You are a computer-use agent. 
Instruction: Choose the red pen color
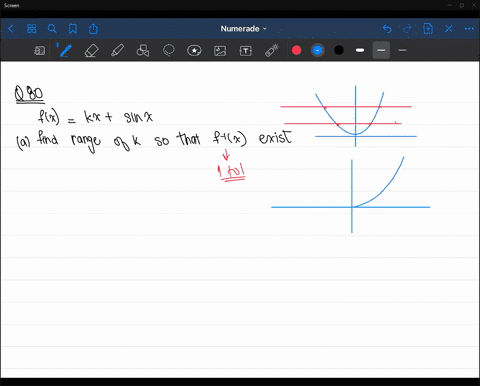tap(297, 50)
